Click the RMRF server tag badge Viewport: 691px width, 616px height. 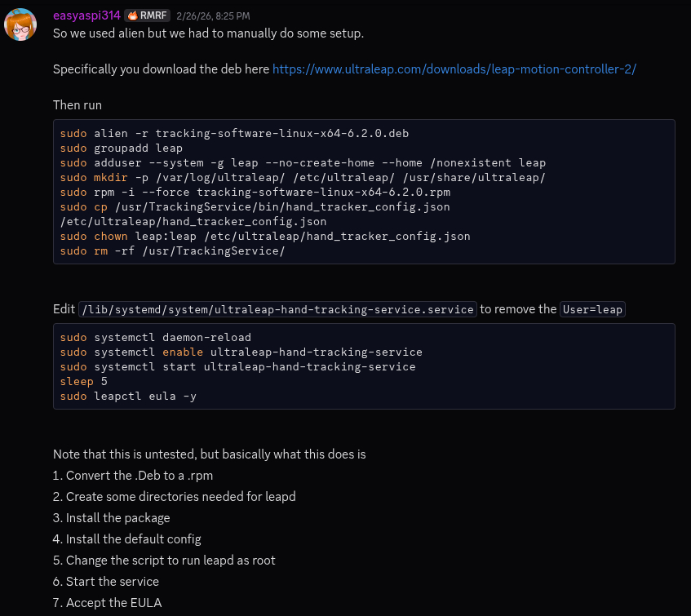(x=147, y=16)
